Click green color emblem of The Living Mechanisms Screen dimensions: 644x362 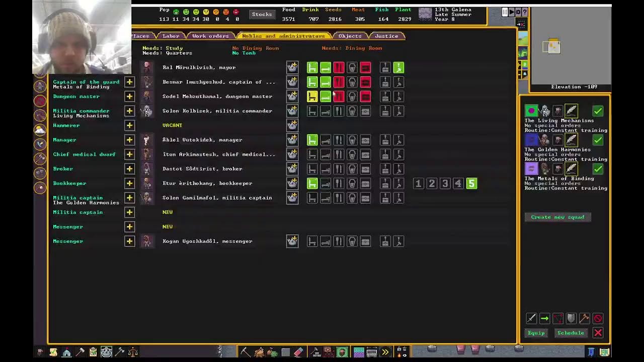(531, 111)
